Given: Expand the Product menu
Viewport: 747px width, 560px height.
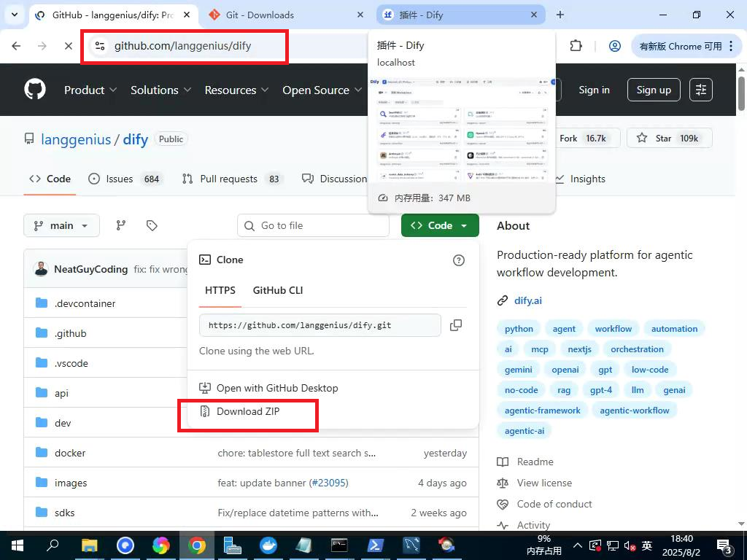Looking at the screenshot, I should coord(90,90).
